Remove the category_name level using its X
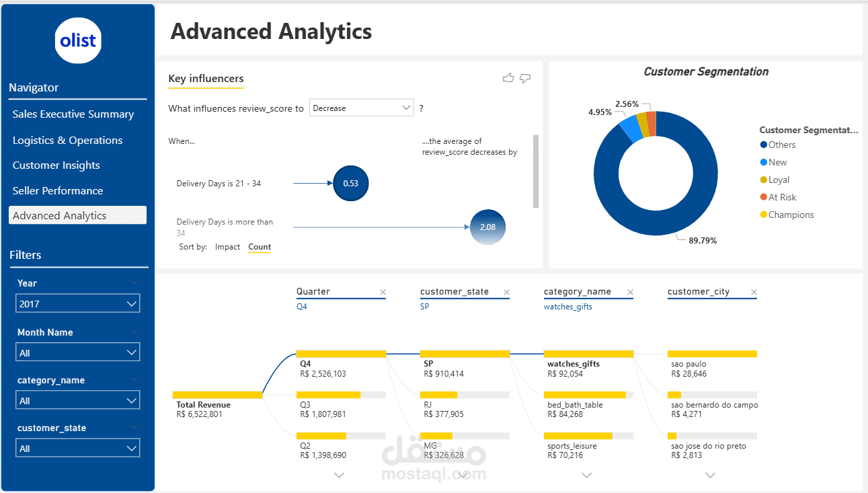 click(630, 293)
